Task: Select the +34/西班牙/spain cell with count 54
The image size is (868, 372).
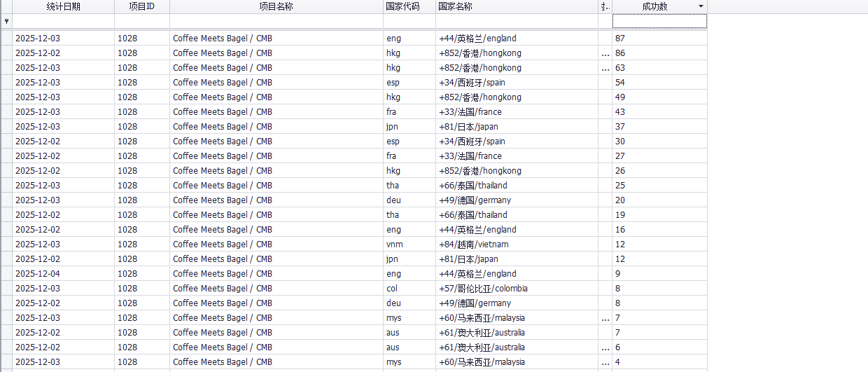Action: point(517,83)
